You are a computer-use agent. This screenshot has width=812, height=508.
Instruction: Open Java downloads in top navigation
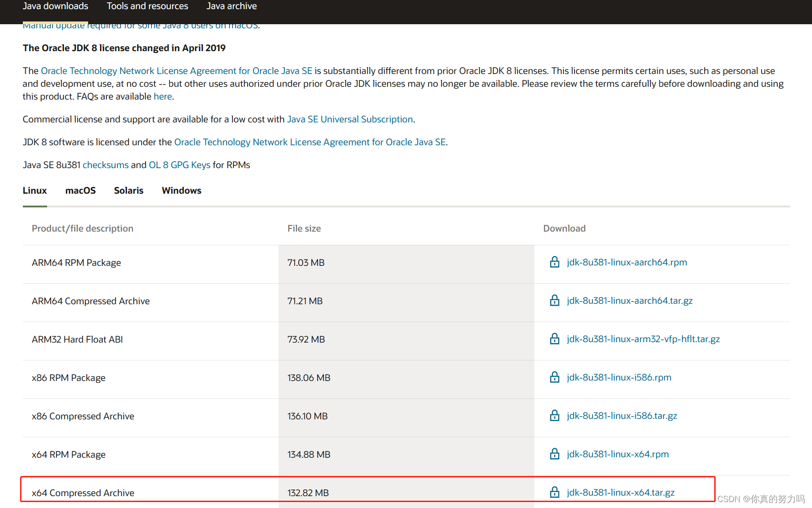point(55,6)
